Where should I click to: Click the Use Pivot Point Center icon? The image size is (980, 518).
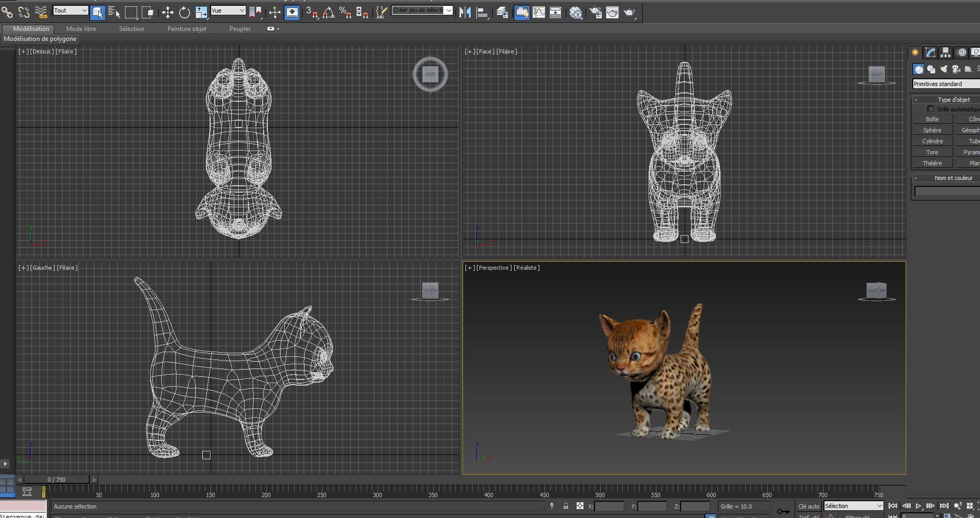(255, 12)
